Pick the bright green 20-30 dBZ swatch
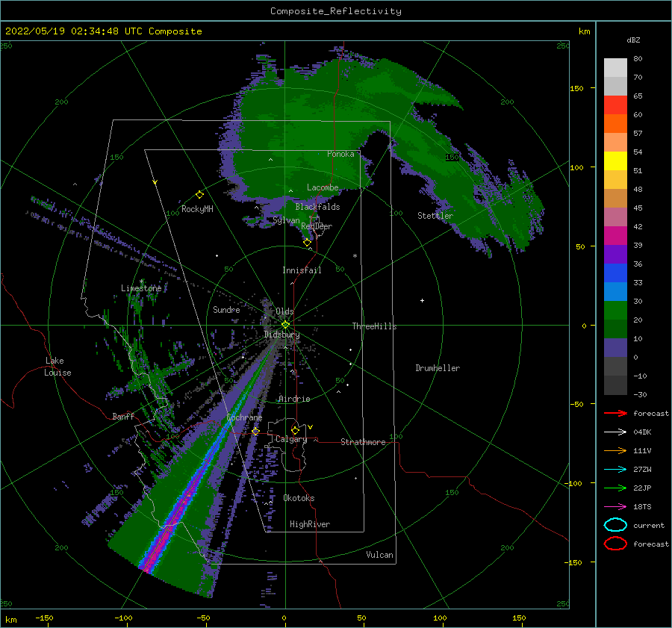672x628 pixels. tap(615, 311)
